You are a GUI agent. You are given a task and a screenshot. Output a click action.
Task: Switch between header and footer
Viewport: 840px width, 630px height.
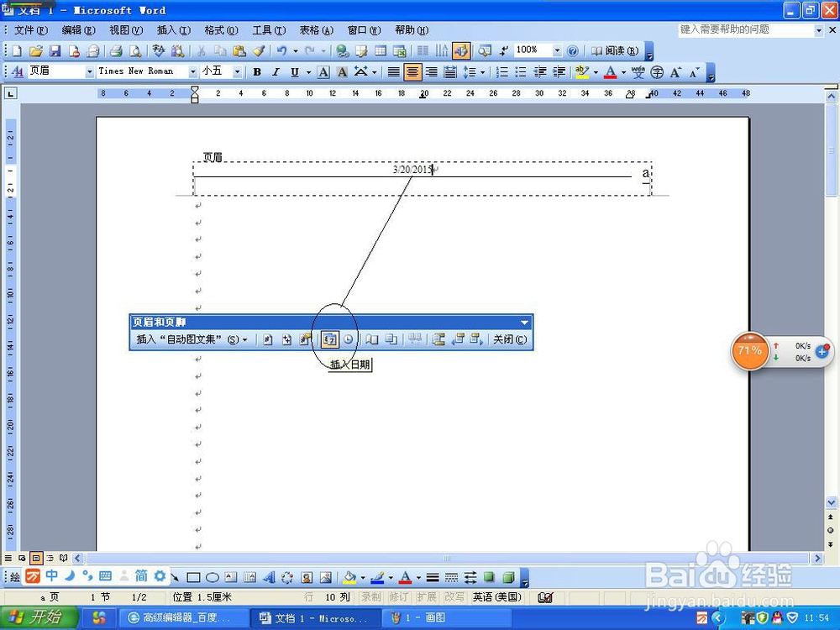[x=438, y=339]
